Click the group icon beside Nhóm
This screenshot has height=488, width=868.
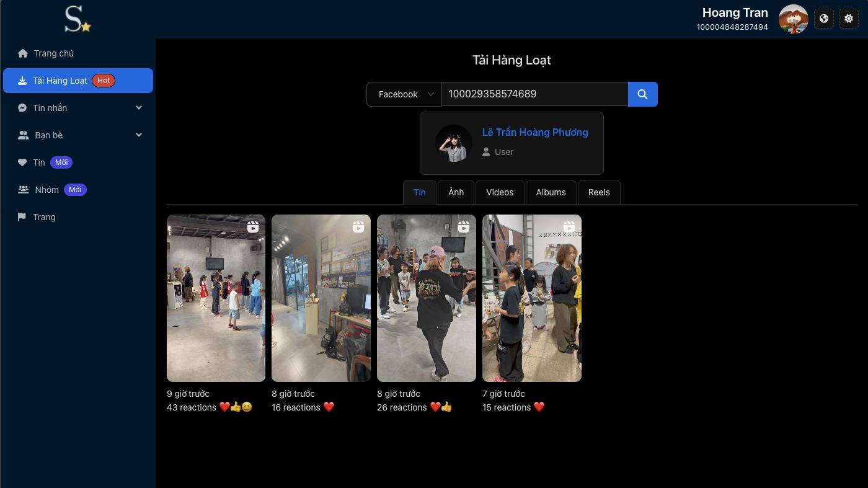24,190
